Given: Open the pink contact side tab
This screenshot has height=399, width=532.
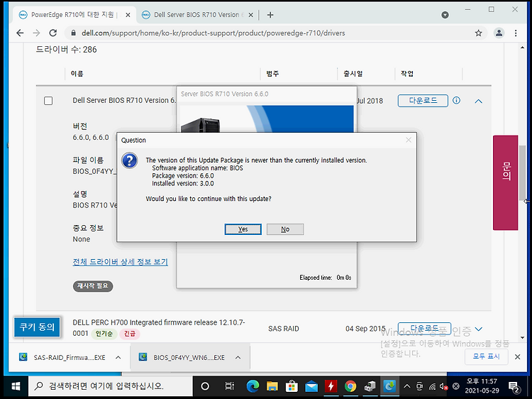Looking at the screenshot, I should pos(506,182).
